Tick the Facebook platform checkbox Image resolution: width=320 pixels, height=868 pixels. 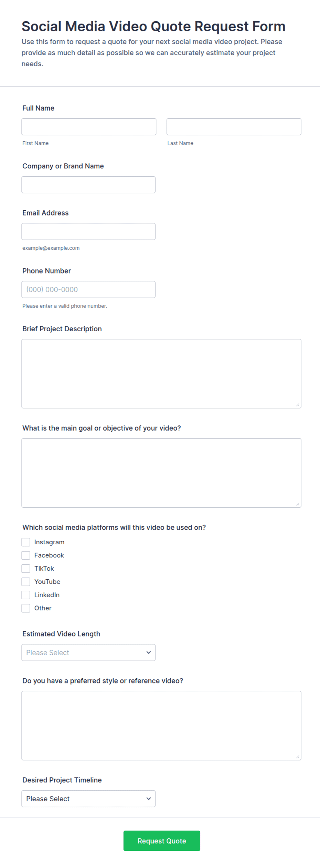(26, 555)
